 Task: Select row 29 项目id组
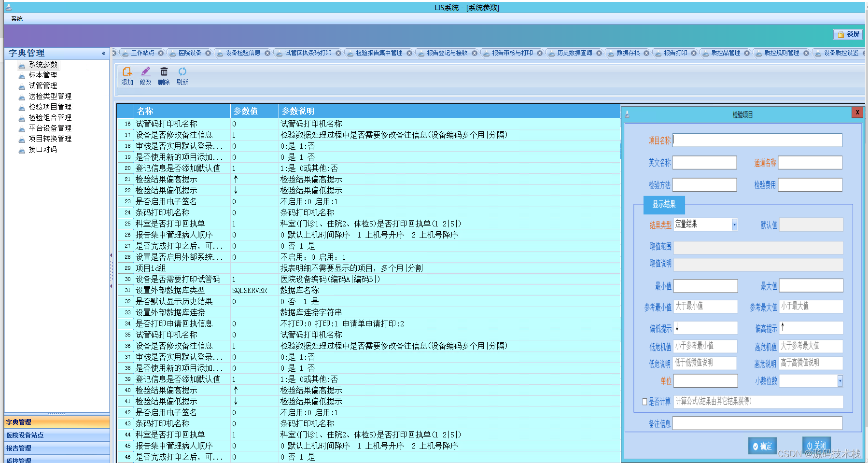369,268
